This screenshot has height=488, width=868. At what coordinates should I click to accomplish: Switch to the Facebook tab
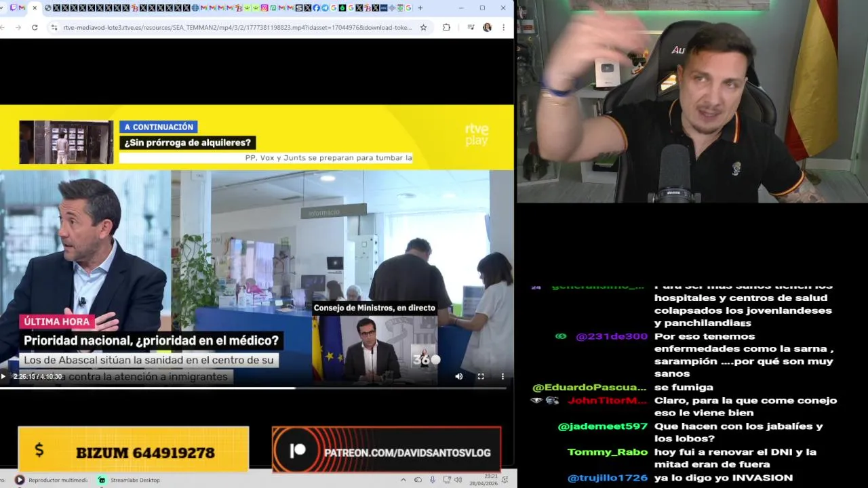tap(316, 7)
